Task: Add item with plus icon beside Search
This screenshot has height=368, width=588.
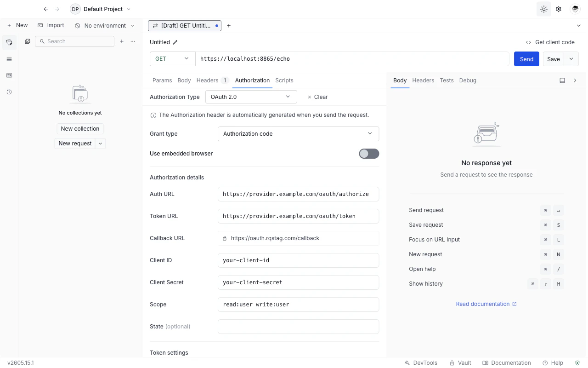Action: [x=122, y=41]
